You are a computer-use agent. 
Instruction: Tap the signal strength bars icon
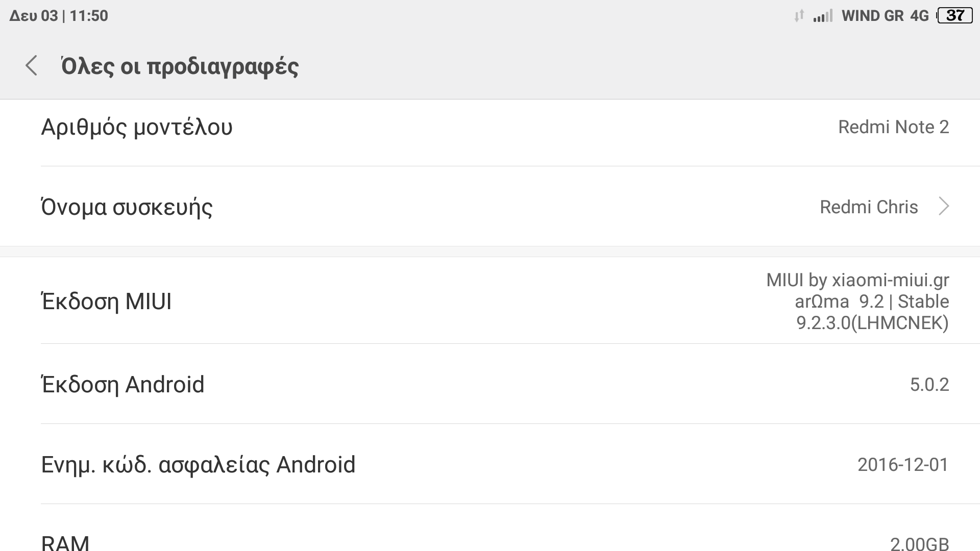coord(823,16)
